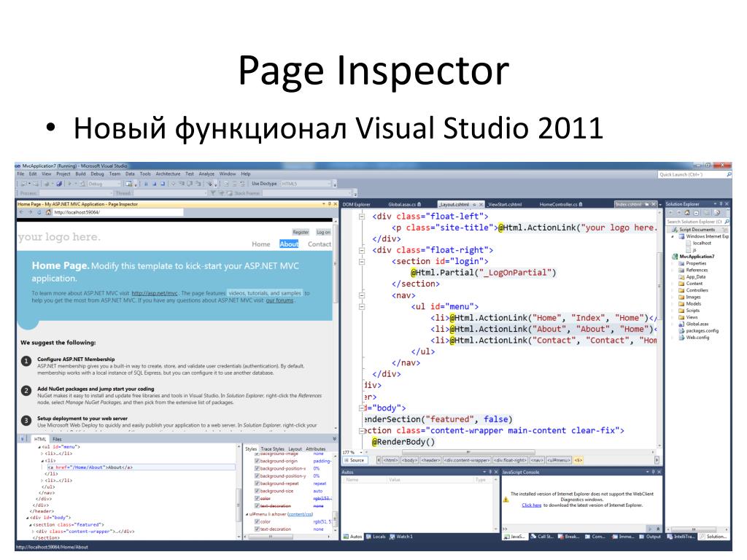This screenshot has width=747, height=560.
Task: Open the Autos tool window tab
Action: (x=353, y=537)
